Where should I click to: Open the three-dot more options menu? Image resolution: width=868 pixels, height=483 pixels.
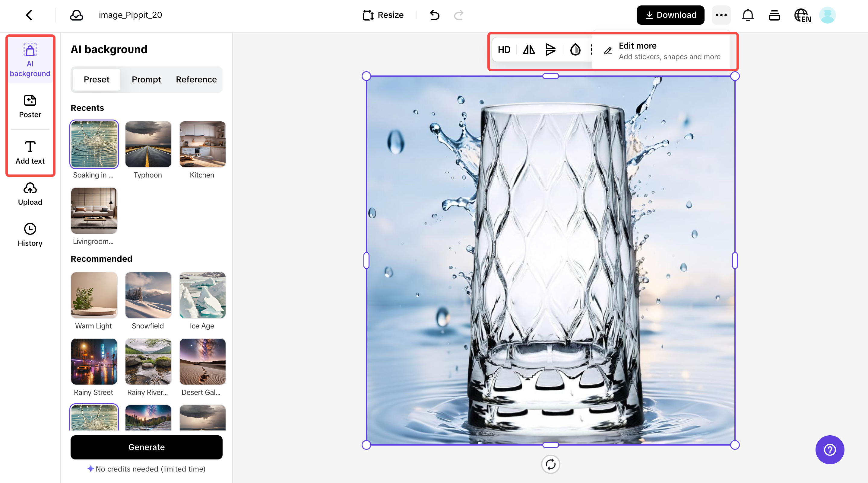(721, 15)
